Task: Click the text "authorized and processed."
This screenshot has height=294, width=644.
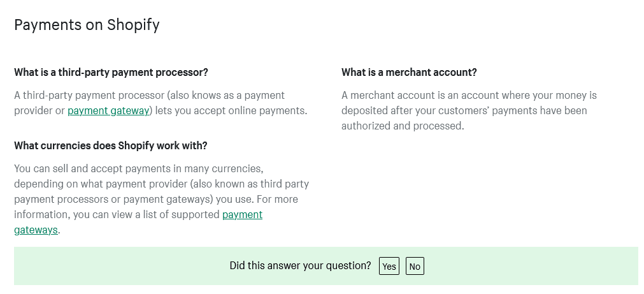Action: (x=403, y=126)
